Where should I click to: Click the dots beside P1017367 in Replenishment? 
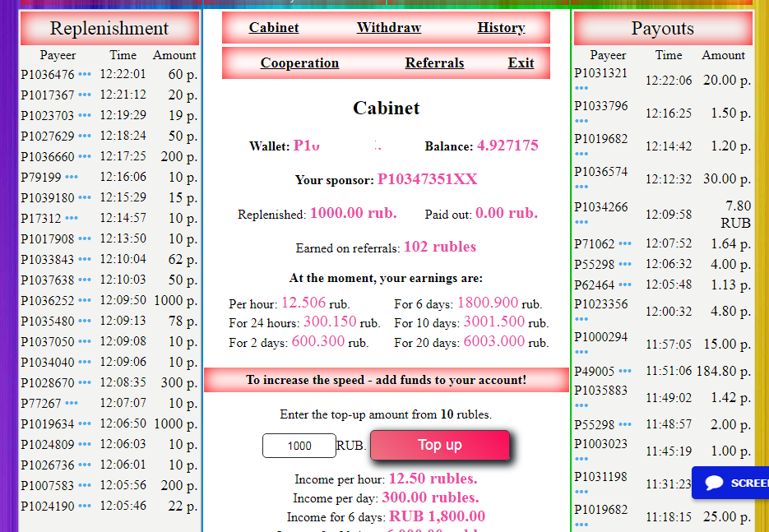point(85,95)
